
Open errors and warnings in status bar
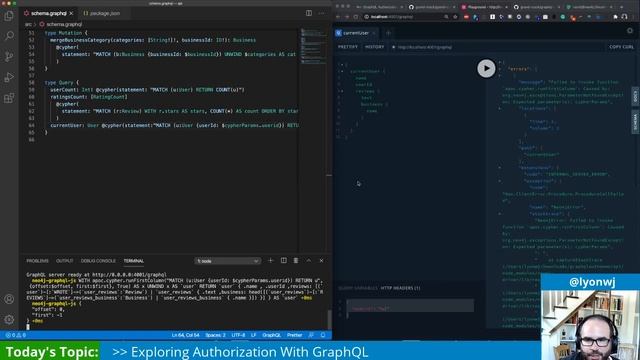click(x=16, y=335)
